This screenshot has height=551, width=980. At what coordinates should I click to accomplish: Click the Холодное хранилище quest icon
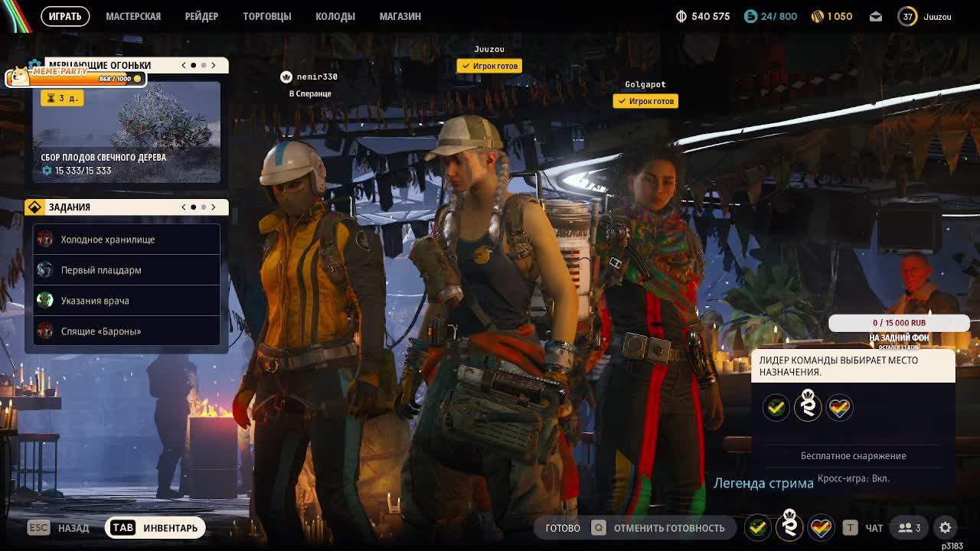tap(45, 240)
